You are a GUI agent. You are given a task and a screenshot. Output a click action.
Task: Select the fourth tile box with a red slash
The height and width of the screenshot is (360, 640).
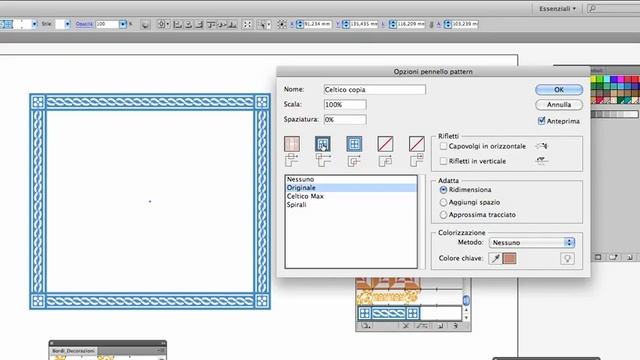tap(385, 144)
